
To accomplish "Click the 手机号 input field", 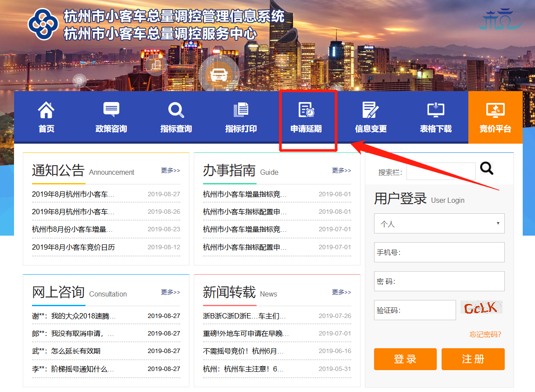I will click(x=439, y=252).
